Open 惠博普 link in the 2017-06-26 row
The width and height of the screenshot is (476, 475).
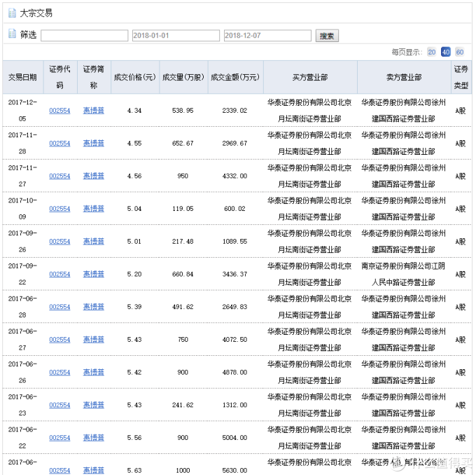(94, 372)
